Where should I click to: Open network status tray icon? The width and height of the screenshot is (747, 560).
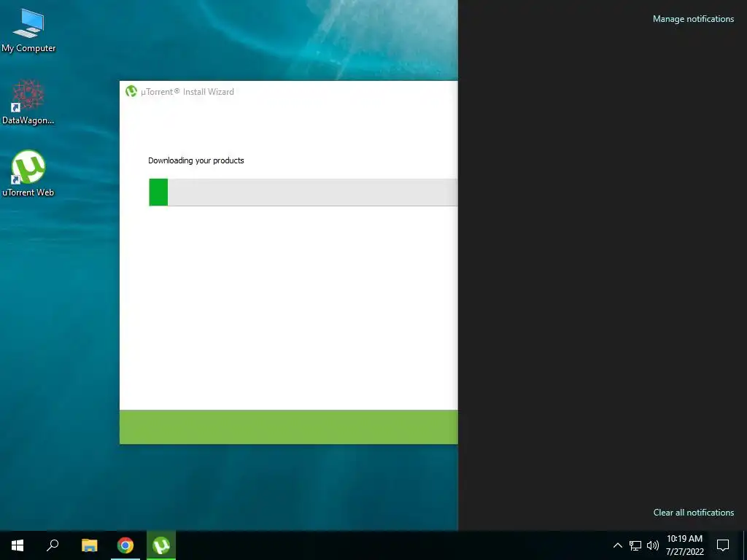coord(635,545)
